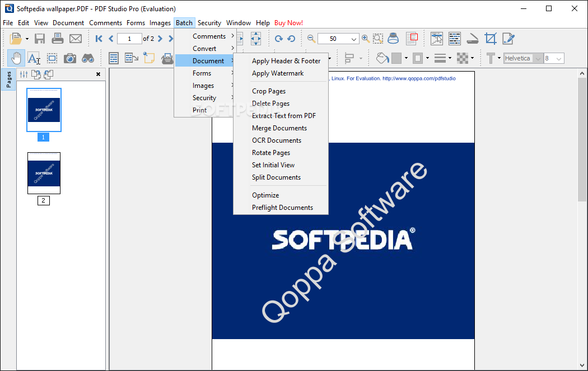Image resolution: width=588 pixels, height=371 pixels.
Task: Save the document with floppy icon
Action: pos(39,39)
